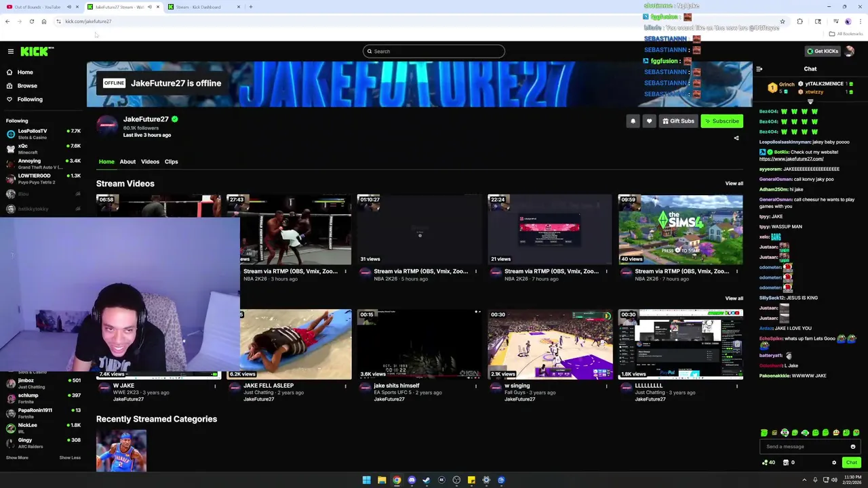Viewport: 868px width, 488px height.
Task: Click the browser back arrow
Action: tap(7, 22)
